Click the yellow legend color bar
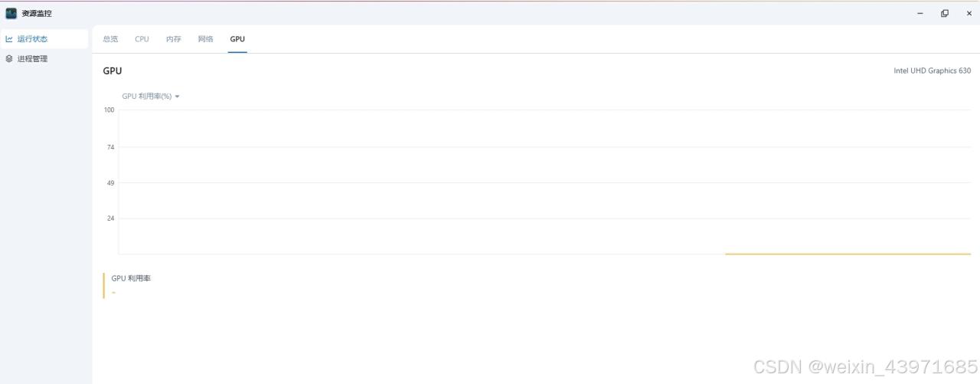This screenshot has width=980, height=384. (103, 285)
